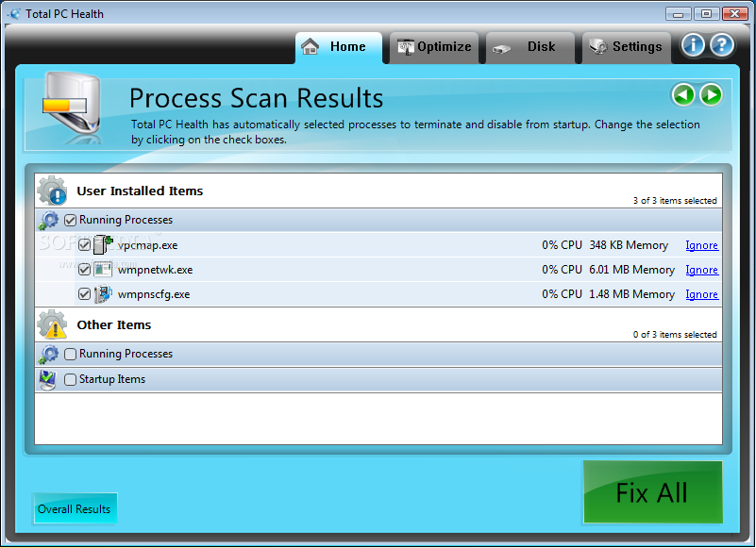The image size is (756, 548).
Task: Open the Disk tab
Action: [529, 47]
